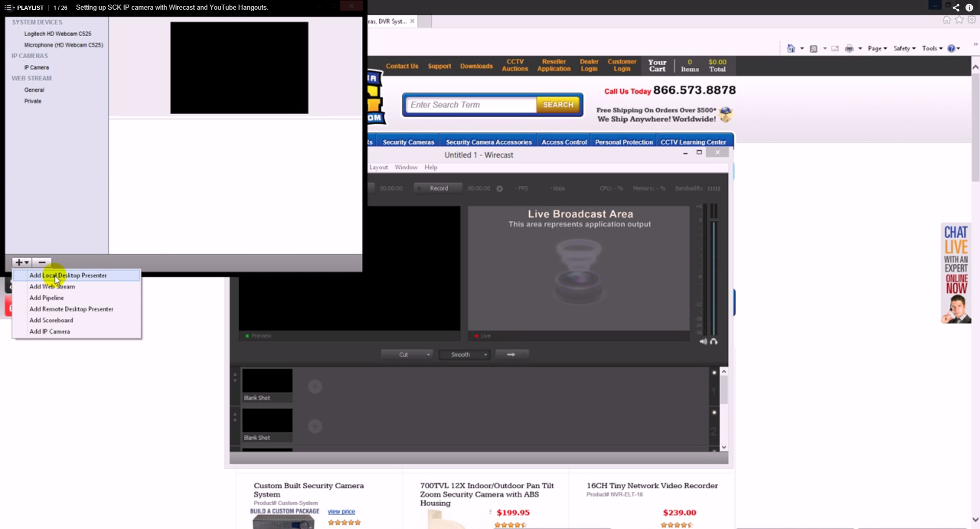Click the Go arrow transition button

(511, 355)
